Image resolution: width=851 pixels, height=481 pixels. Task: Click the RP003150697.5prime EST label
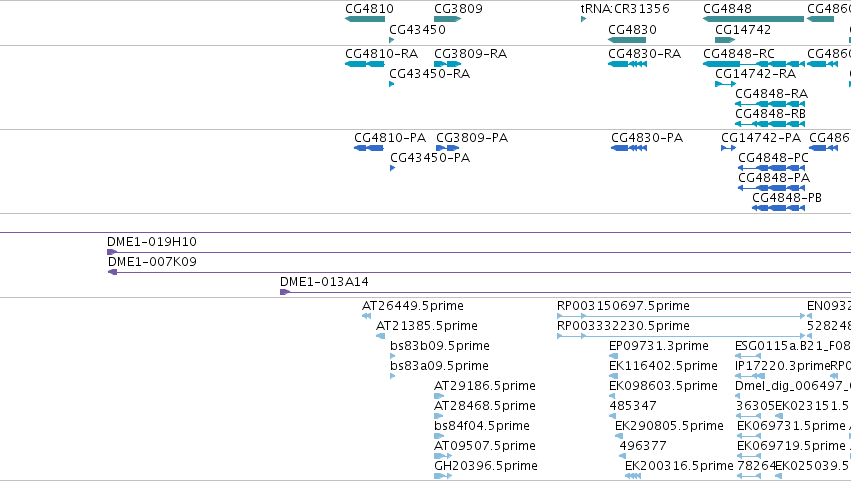click(623, 306)
